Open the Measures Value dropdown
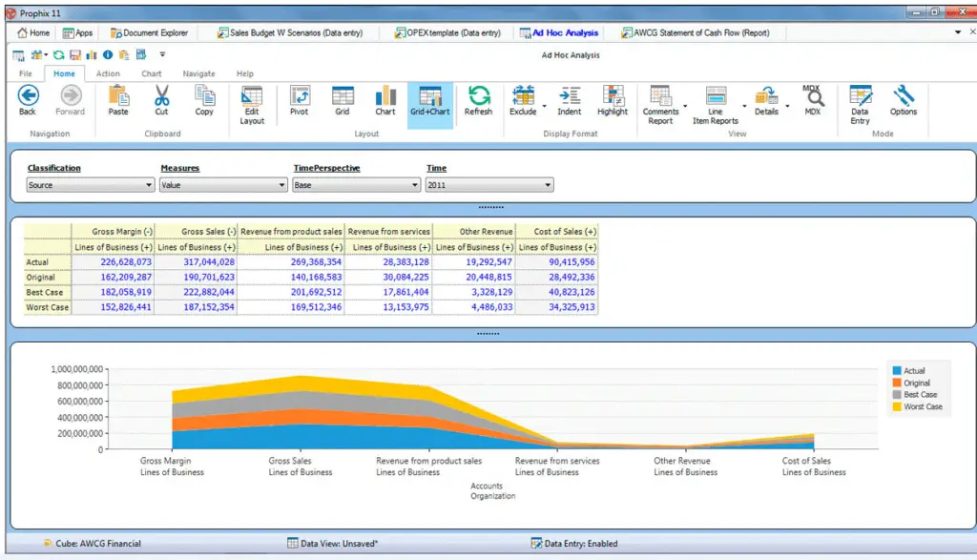The height and width of the screenshot is (560, 977). point(223,185)
